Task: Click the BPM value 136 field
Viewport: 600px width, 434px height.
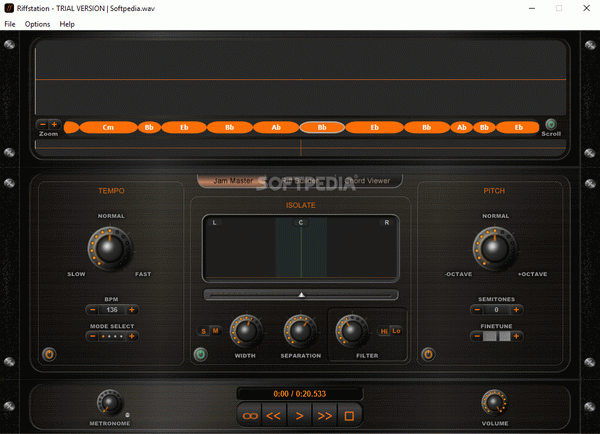Action: point(112,310)
